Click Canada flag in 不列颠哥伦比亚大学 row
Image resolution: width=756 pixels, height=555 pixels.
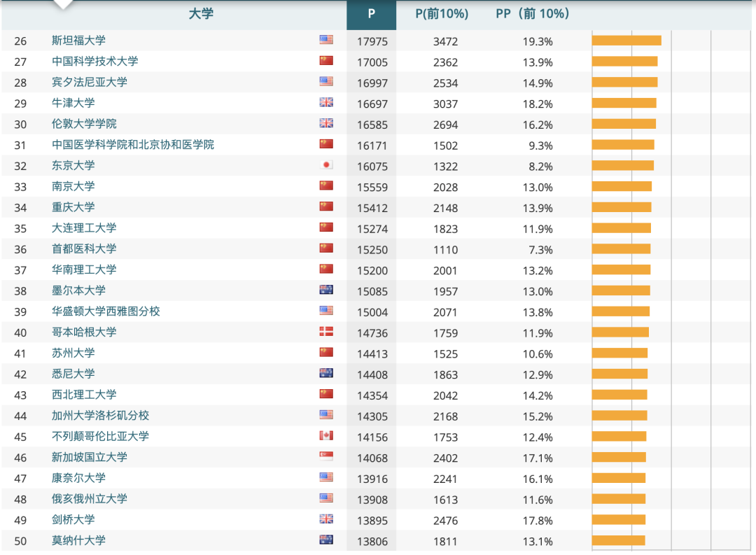pos(326,435)
